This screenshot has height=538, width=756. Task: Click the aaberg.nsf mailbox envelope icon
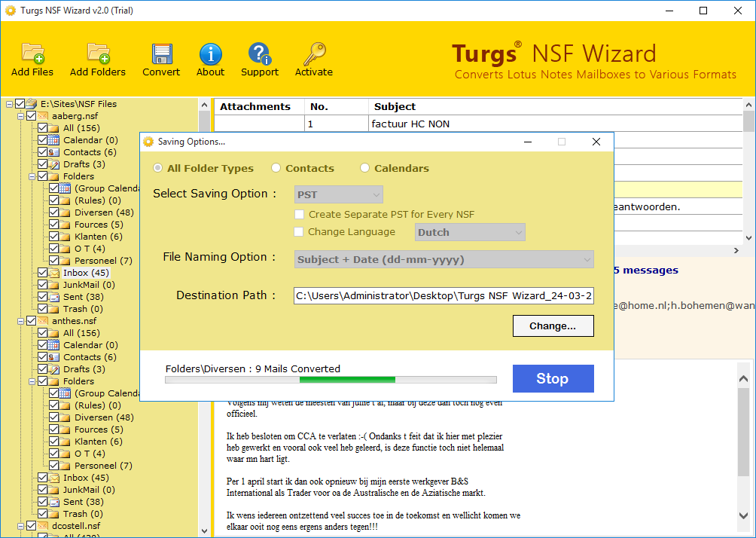(x=43, y=116)
